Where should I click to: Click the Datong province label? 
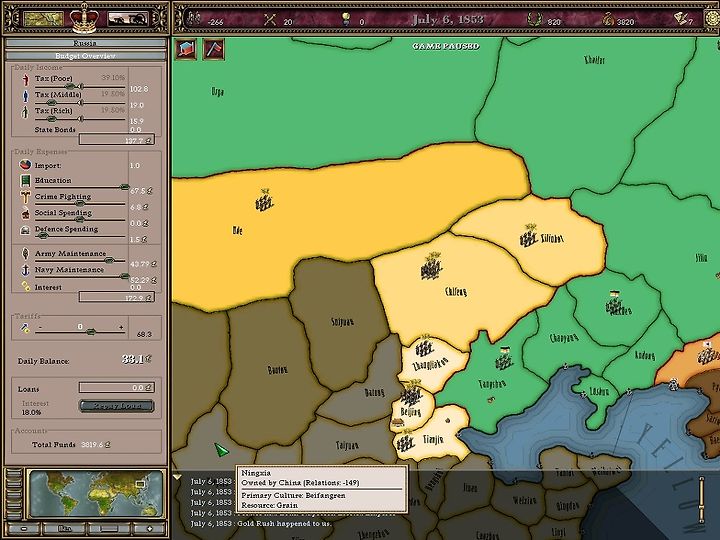tap(374, 393)
